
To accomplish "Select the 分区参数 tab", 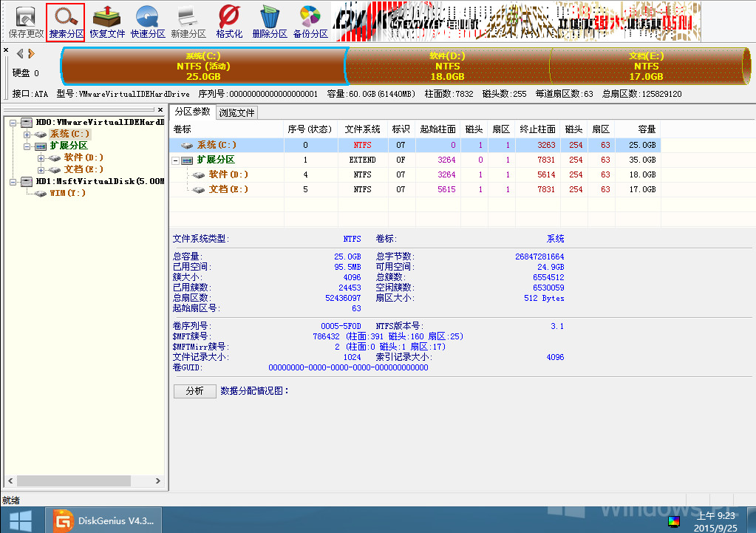I will tap(192, 112).
